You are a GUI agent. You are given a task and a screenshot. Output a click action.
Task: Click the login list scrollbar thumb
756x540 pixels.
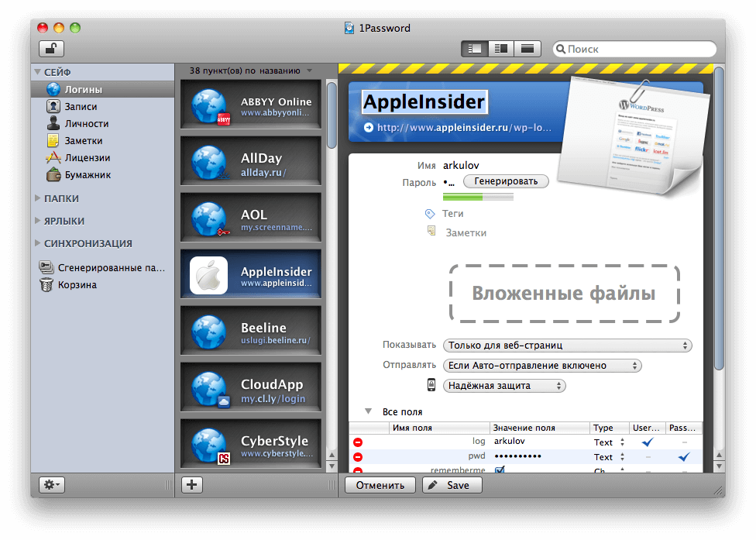[x=332, y=115]
